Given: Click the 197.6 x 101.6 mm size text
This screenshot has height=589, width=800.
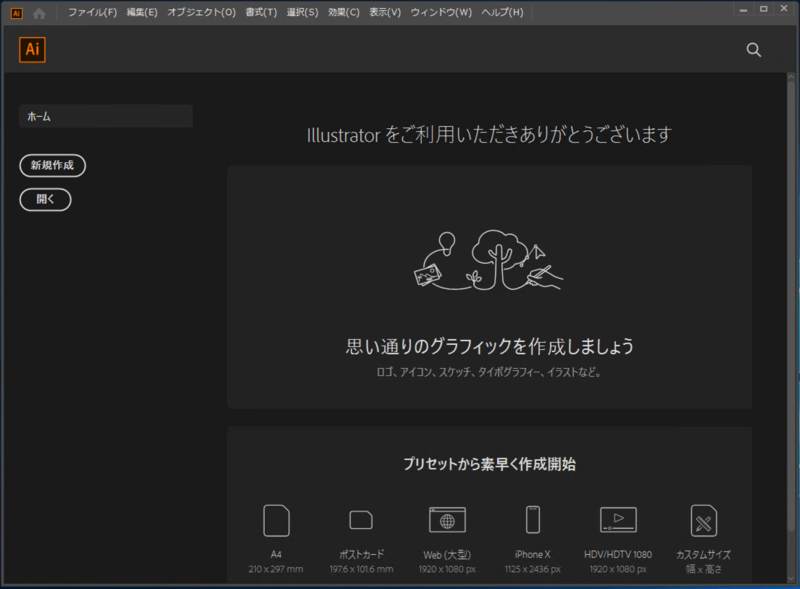Looking at the screenshot, I should (361, 569).
